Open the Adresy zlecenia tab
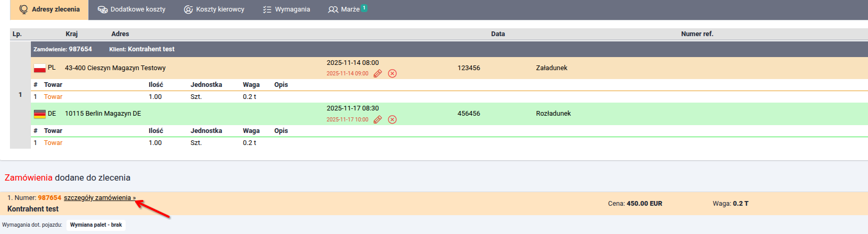This screenshot has width=868, height=234. [x=50, y=9]
